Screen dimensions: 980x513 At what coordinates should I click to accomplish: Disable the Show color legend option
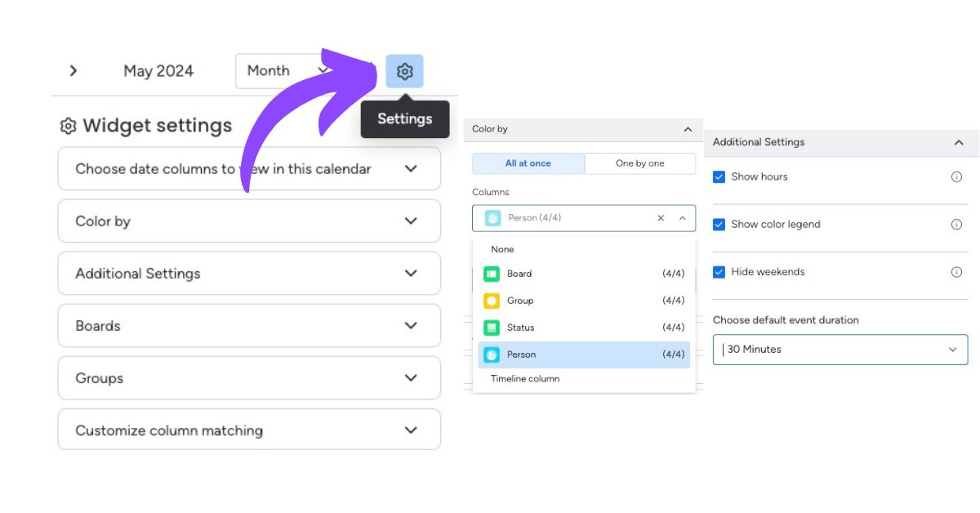719,224
